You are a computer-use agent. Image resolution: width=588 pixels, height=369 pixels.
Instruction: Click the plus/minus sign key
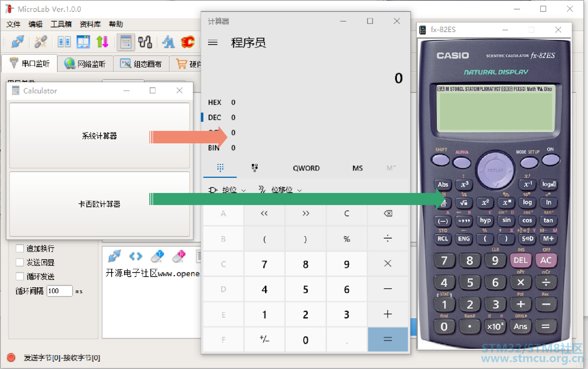[264, 340]
